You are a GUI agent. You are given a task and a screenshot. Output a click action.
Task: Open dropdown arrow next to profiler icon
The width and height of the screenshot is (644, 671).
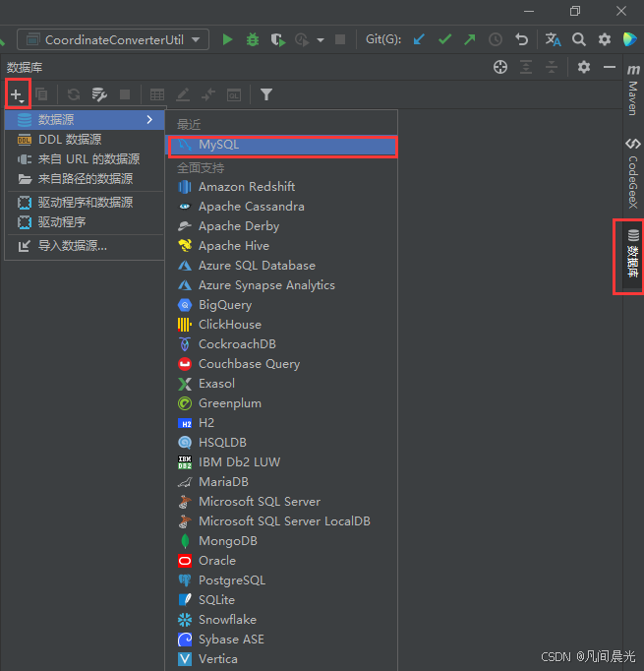coord(321,40)
